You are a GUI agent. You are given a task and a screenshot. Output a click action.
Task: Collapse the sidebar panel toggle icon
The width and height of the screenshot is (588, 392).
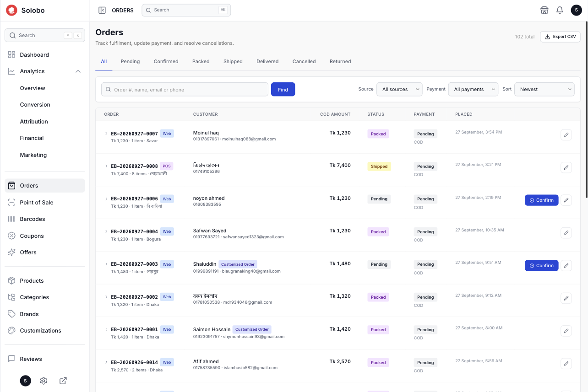[102, 10]
